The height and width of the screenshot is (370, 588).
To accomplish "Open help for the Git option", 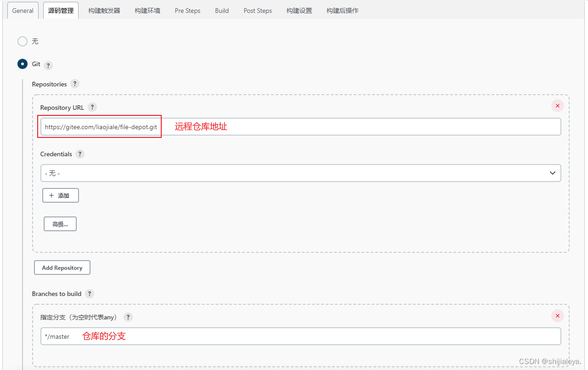I will tap(48, 66).
